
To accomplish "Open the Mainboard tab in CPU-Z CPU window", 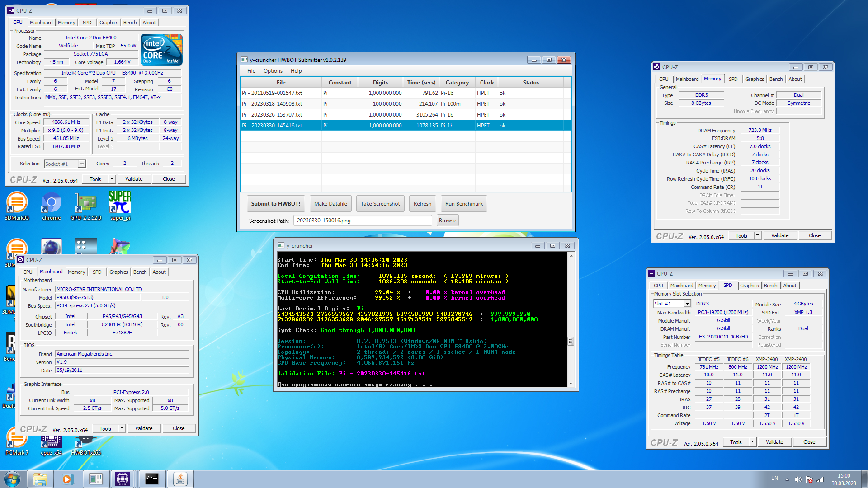I will [41, 23].
